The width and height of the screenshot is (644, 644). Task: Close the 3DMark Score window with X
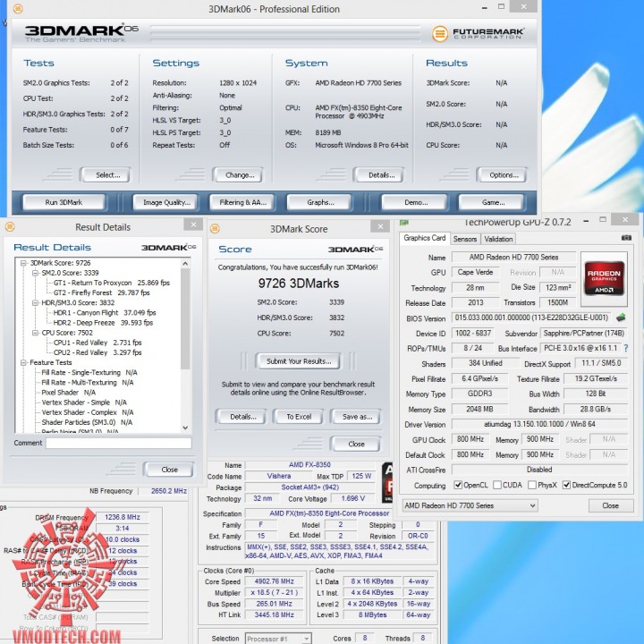pos(380,226)
